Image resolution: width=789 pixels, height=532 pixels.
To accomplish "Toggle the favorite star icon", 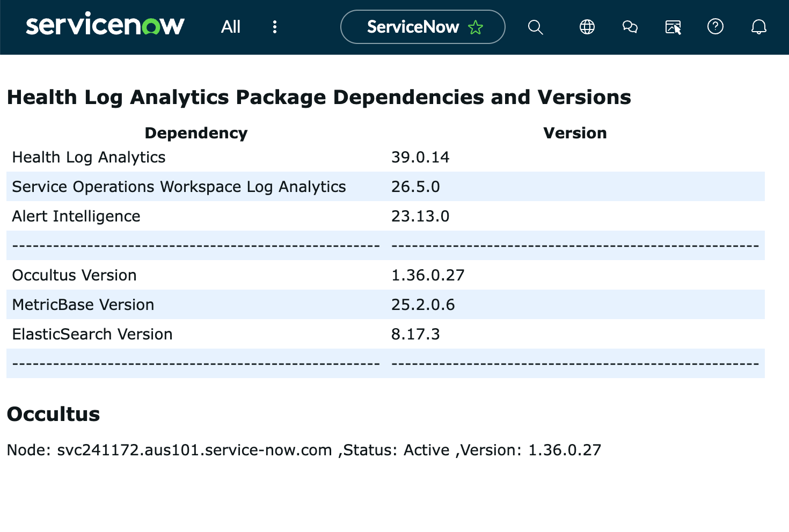I will click(x=476, y=27).
